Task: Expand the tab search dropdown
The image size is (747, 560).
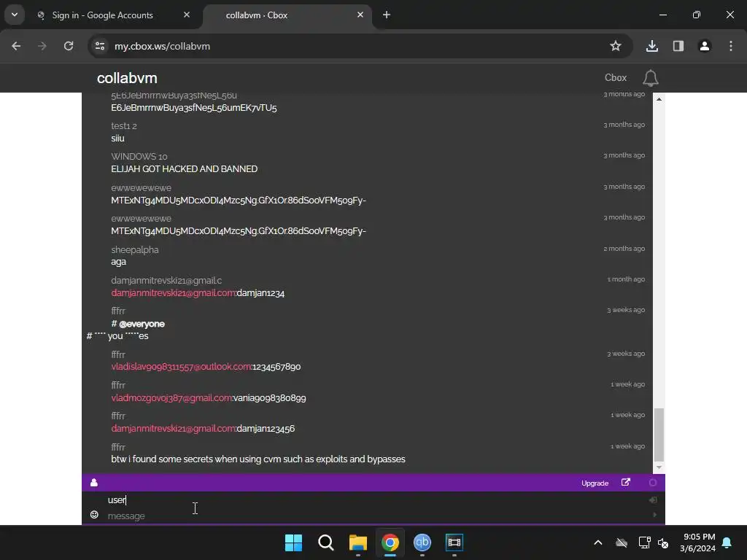Action: pyautogui.click(x=15, y=15)
